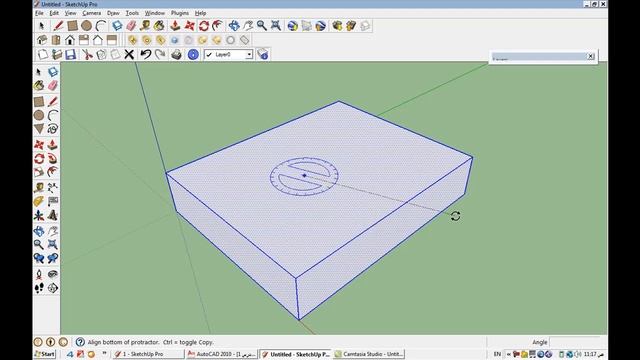Image resolution: width=640 pixels, height=360 pixels.
Task: Create a new file with New icon
Action: click(x=43, y=54)
